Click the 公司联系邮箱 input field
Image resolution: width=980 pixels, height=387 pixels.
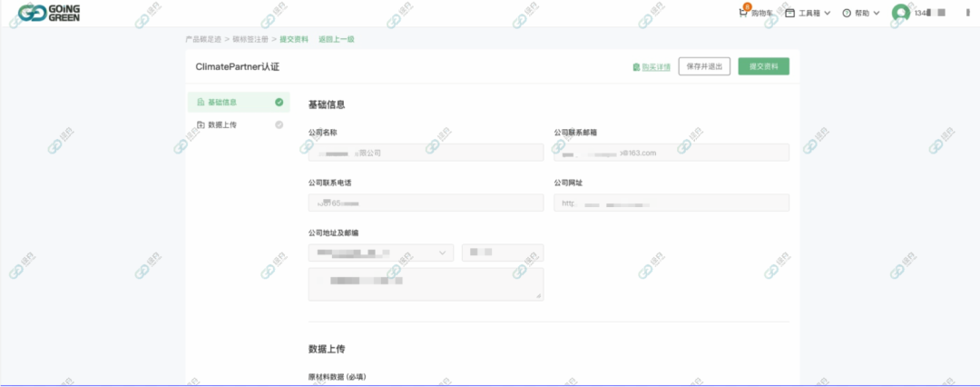point(671,153)
